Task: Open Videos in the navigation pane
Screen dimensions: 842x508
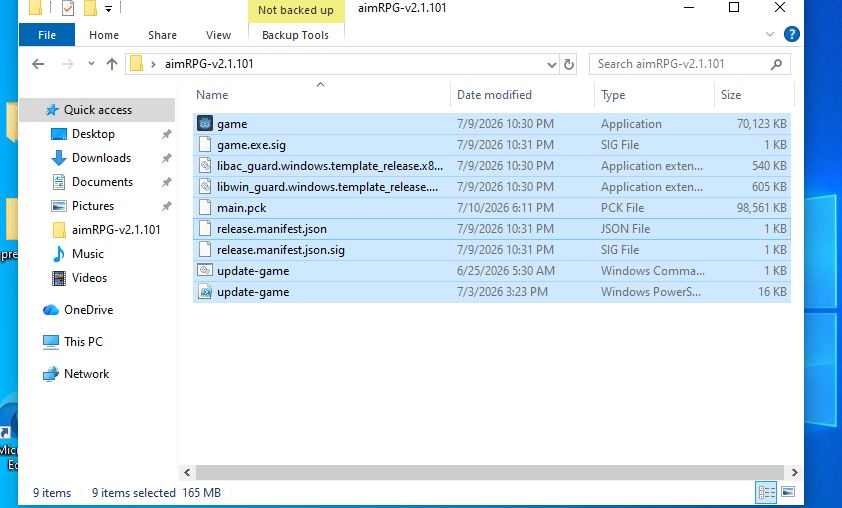Action: (89, 278)
